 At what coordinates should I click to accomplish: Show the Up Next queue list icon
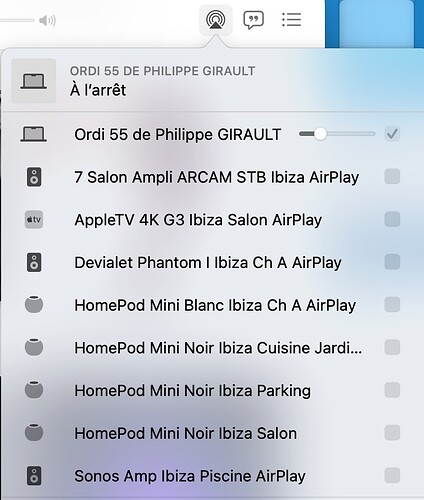click(292, 20)
